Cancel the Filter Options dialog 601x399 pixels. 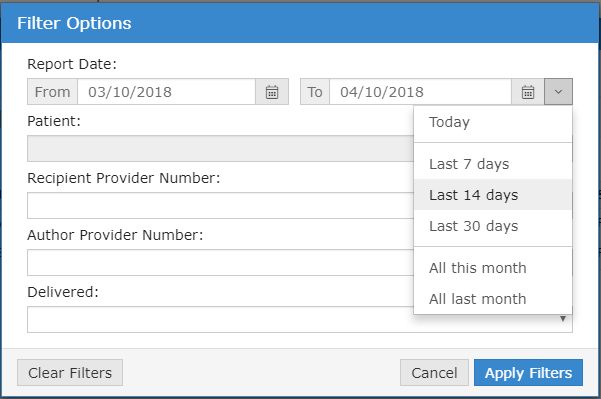point(434,373)
